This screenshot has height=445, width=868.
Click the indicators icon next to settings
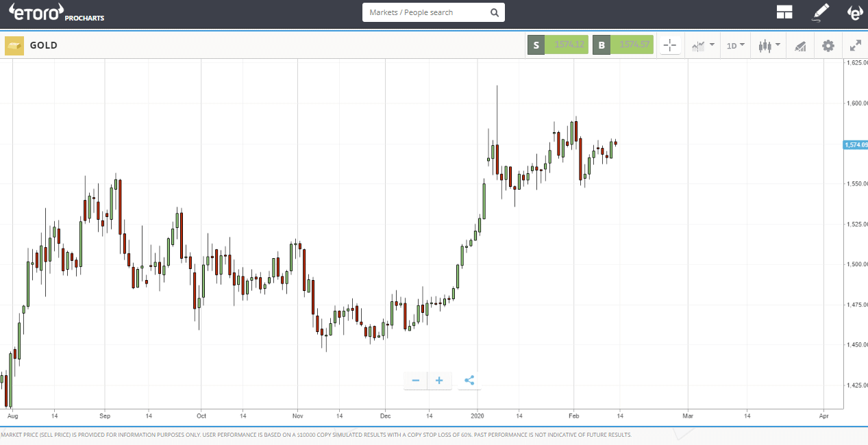tap(800, 46)
